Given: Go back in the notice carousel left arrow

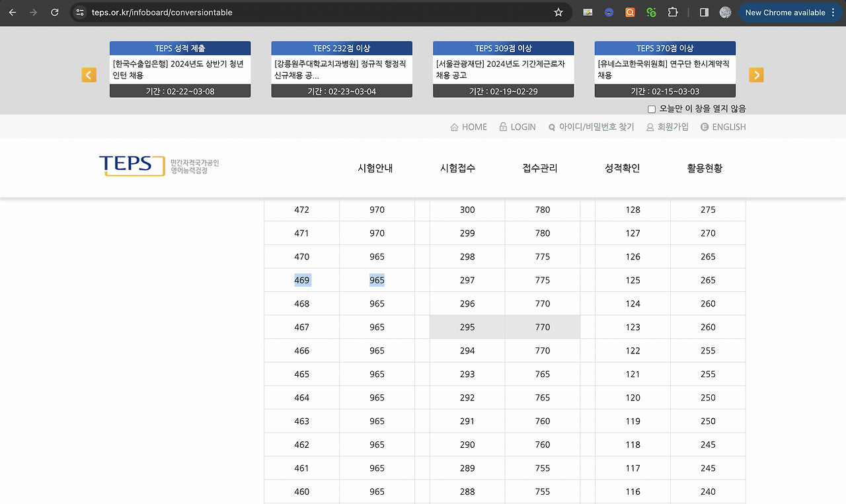Looking at the screenshot, I should [x=89, y=75].
